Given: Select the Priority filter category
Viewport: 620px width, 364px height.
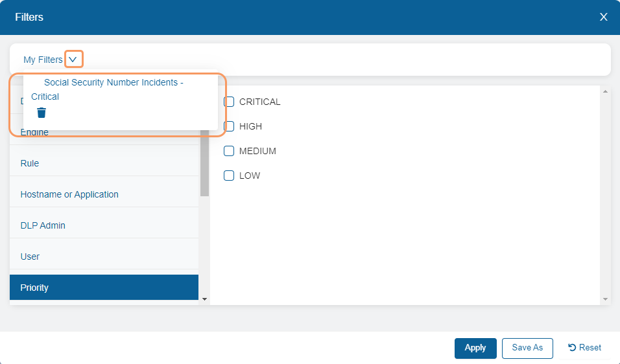Looking at the screenshot, I should (34, 288).
